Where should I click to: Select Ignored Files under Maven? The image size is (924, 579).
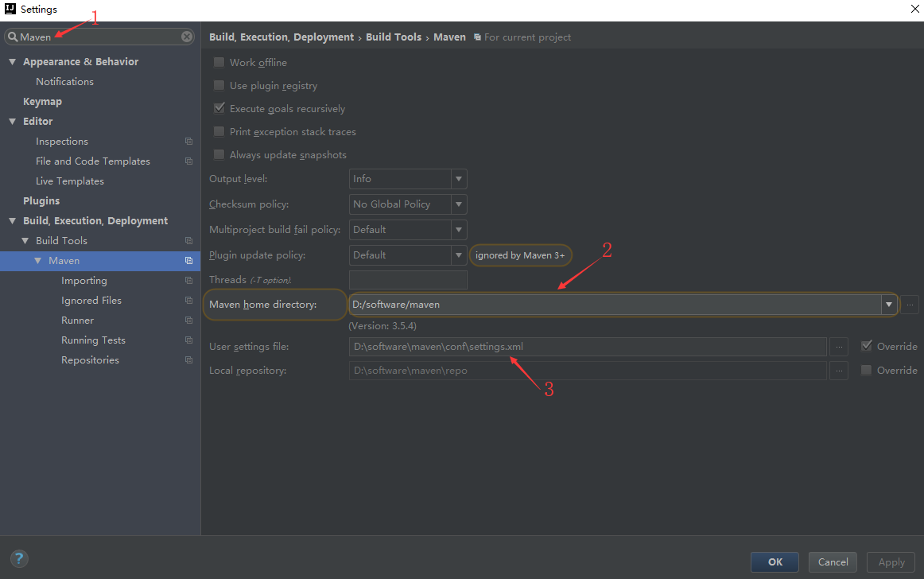click(91, 300)
